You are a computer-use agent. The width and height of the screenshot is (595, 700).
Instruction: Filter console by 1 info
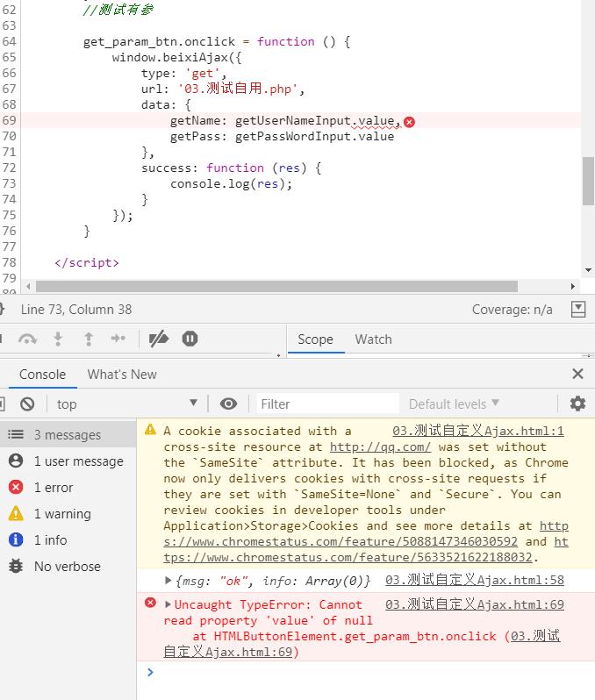(x=68, y=539)
